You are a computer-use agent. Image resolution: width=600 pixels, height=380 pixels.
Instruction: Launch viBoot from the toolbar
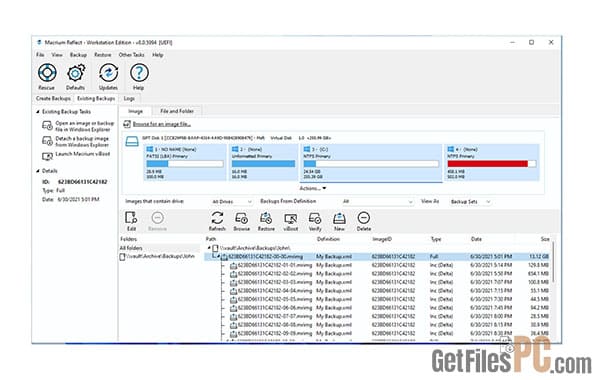tap(290, 219)
